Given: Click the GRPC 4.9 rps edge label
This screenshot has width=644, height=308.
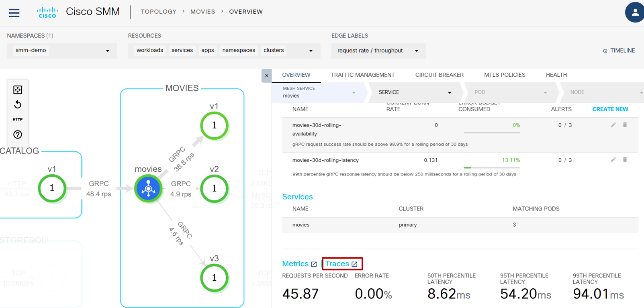Looking at the screenshot, I should pyautogui.click(x=181, y=189).
